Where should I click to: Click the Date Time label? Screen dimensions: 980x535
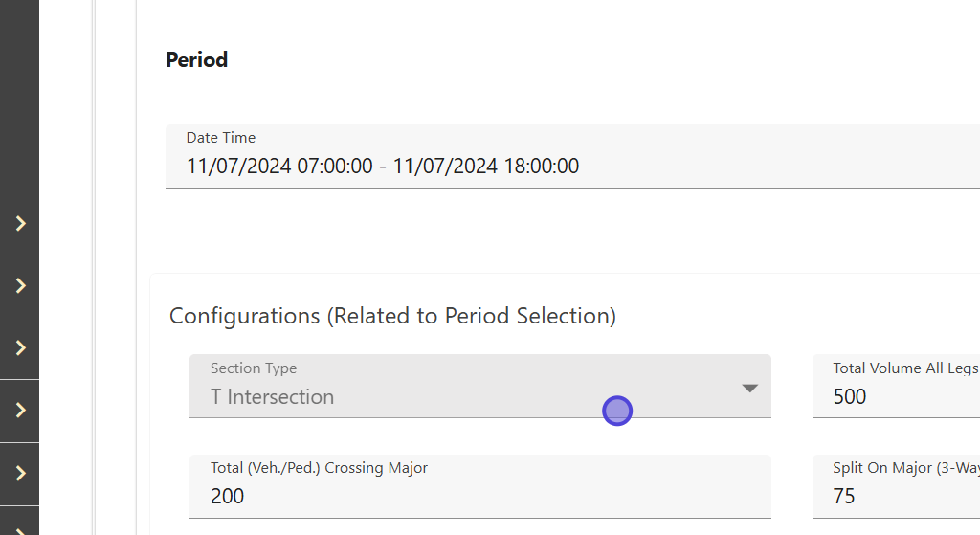pos(221,138)
